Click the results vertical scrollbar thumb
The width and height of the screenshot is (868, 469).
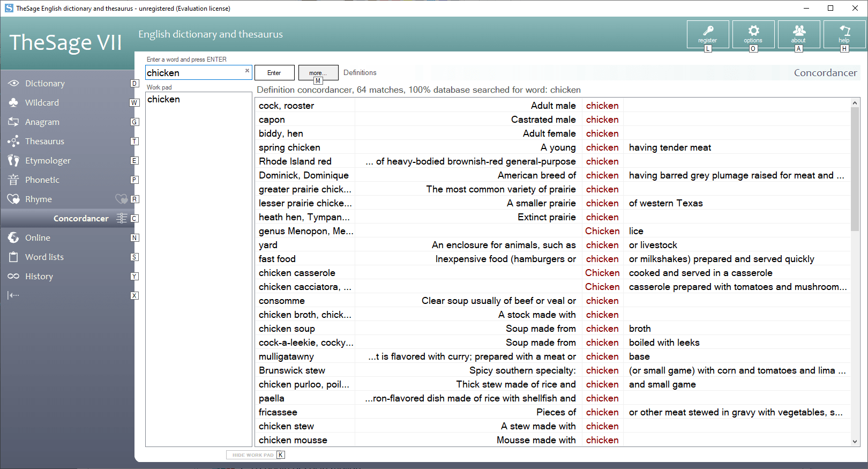[x=855, y=169]
